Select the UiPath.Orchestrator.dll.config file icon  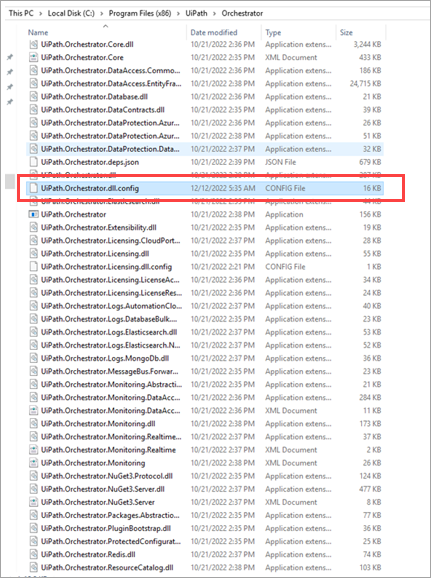34,188
